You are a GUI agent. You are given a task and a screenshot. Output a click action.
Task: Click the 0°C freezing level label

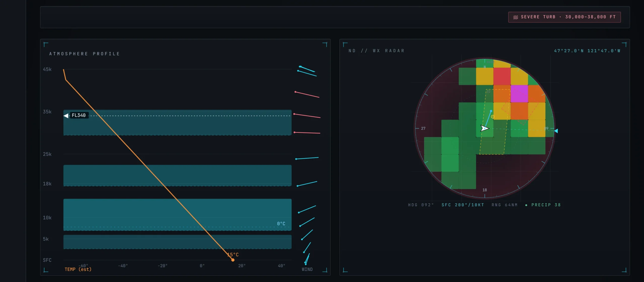coord(281,224)
